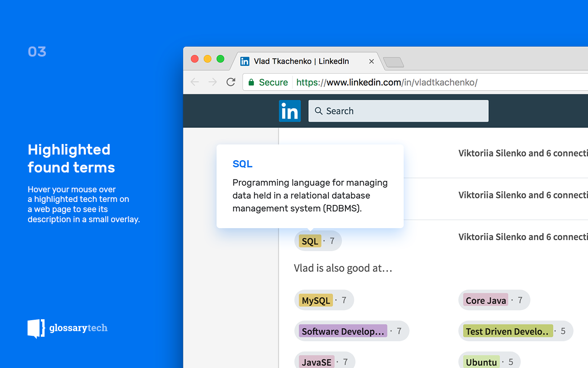Click the Core Java skill pill
Viewport: 588px width, 368px height.
(494, 300)
